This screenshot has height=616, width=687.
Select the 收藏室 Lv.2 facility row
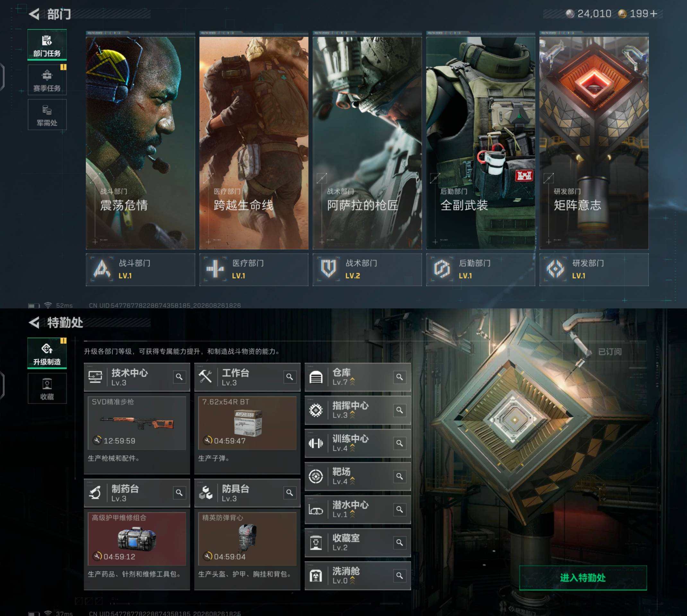(x=358, y=543)
